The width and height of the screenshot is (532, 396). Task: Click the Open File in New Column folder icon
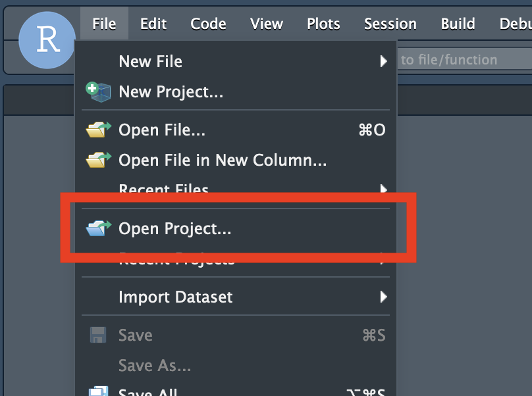pyautogui.click(x=99, y=160)
